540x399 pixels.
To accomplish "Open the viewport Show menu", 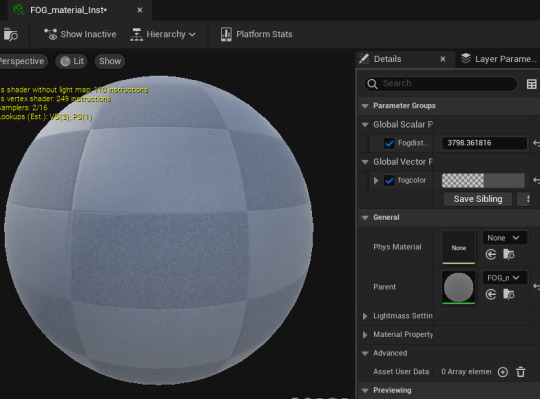I will point(110,61).
